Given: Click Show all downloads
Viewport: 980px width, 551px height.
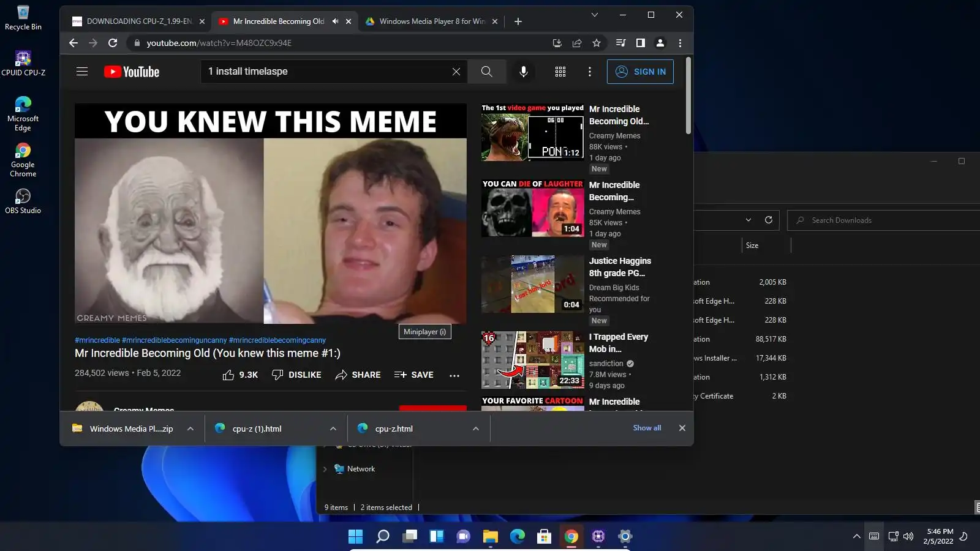Looking at the screenshot, I should coord(647,428).
